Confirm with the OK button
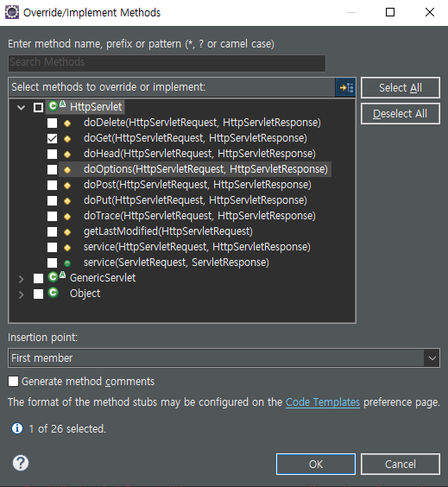The image size is (448, 487). click(316, 464)
